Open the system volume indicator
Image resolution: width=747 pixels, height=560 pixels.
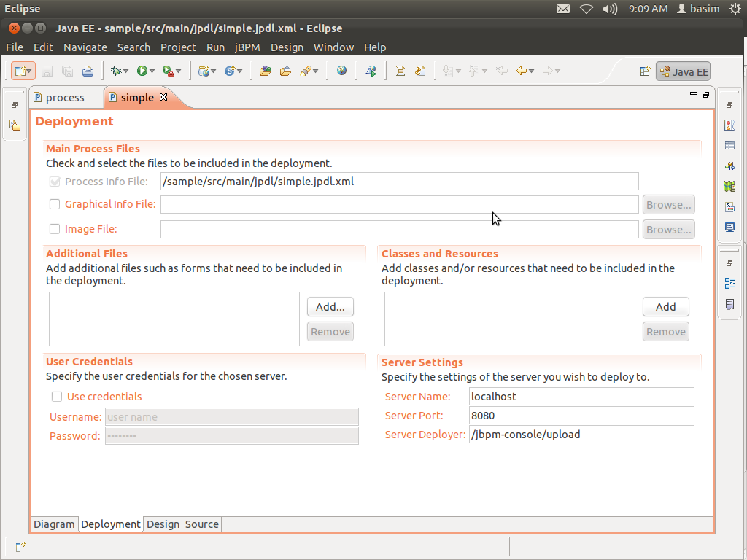pos(610,9)
